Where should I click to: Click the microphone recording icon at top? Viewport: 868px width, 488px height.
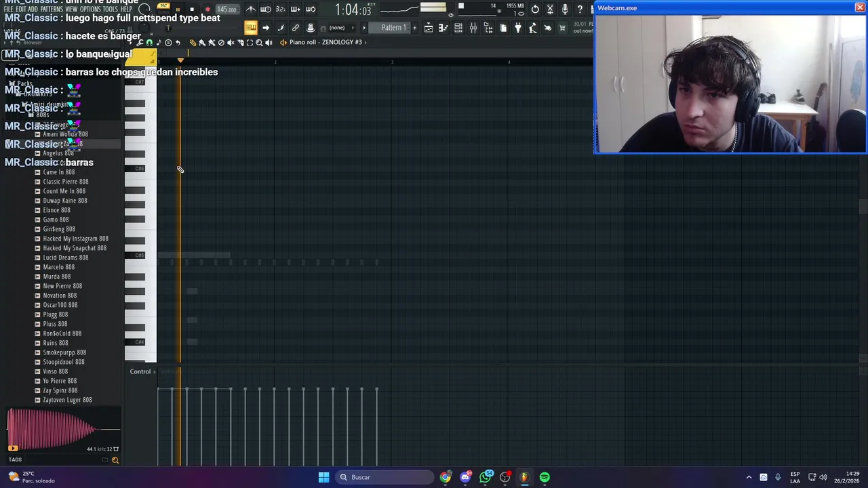click(x=565, y=9)
